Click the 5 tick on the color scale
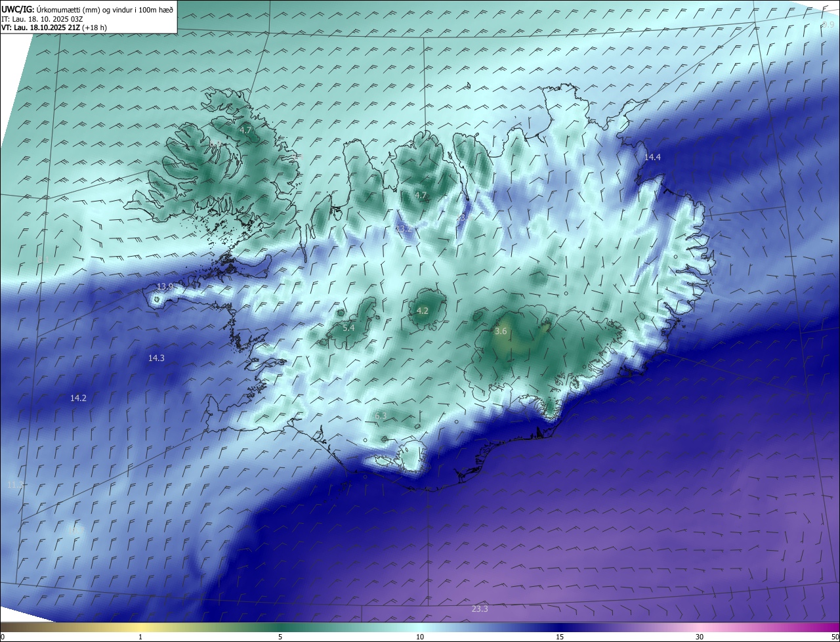 [280, 637]
